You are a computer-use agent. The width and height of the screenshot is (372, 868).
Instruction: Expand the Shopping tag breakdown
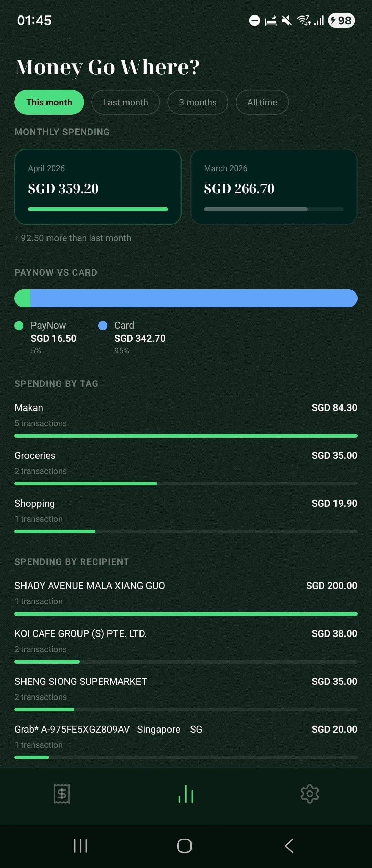pos(186,511)
